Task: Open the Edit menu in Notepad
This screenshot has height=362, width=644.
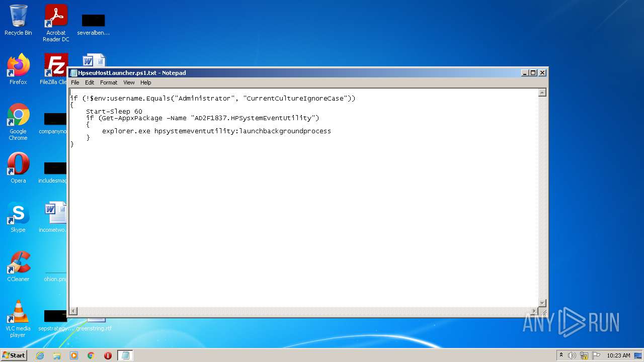Action: coord(90,82)
